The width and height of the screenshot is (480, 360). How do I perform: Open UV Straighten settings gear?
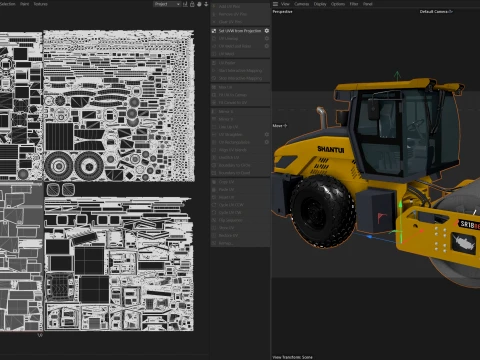267,134
